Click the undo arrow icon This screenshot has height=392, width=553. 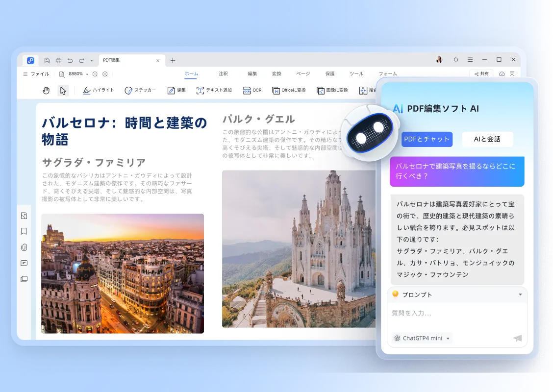(70, 61)
